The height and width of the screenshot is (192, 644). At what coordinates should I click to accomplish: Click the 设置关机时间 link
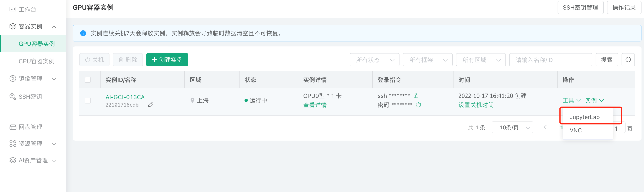[x=476, y=105]
